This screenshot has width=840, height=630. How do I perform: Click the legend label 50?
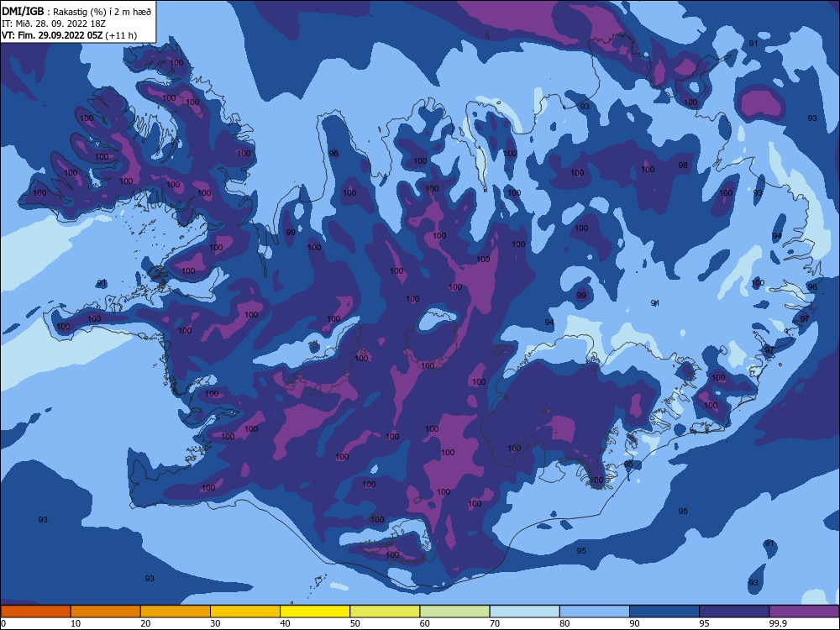click(x=355, y=623)
